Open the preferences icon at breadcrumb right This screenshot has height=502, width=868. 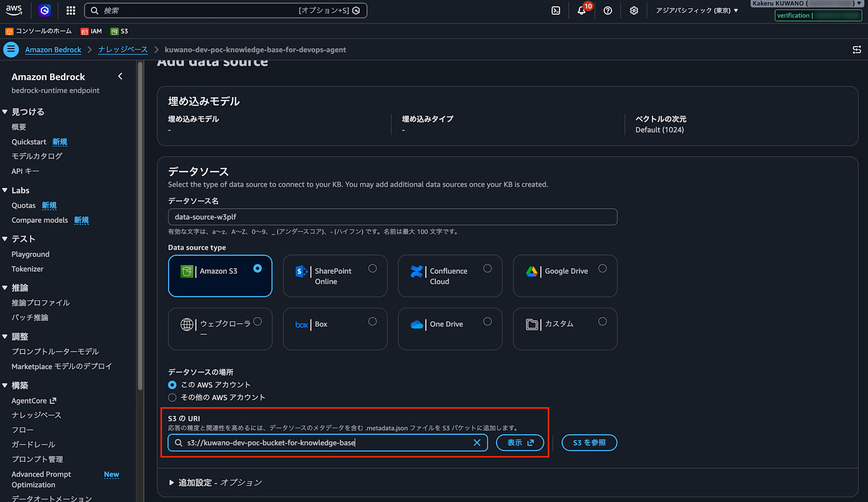857,49
